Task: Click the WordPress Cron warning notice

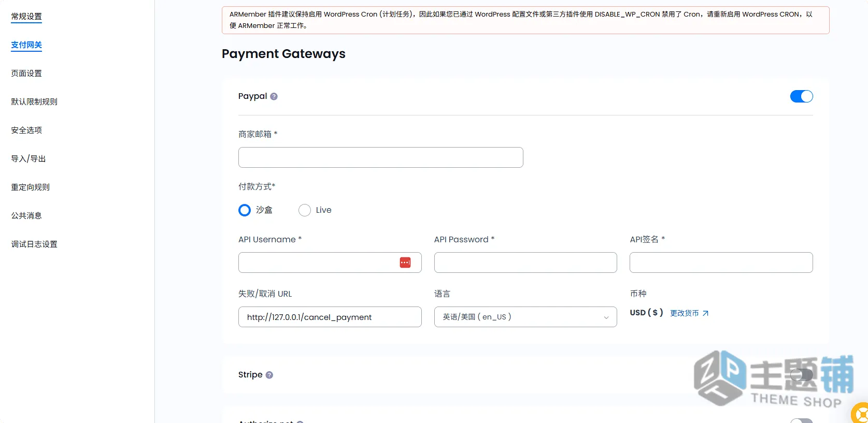Action: tap(525, 20)
